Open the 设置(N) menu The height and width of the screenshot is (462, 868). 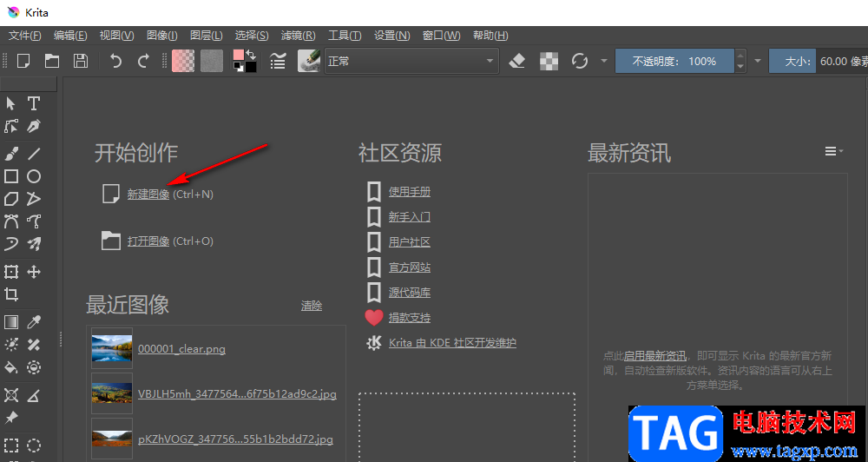click(392, 36)
